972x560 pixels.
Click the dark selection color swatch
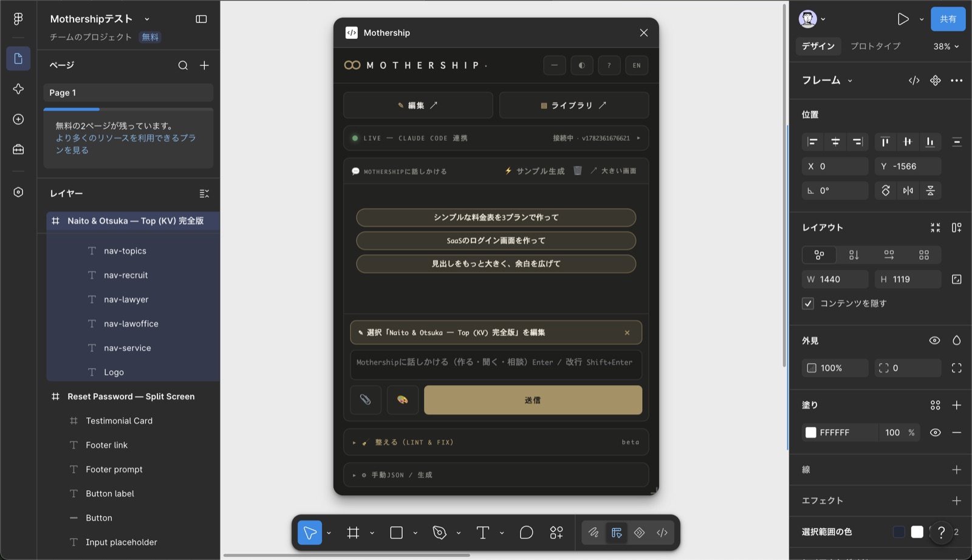coord(899,532)
